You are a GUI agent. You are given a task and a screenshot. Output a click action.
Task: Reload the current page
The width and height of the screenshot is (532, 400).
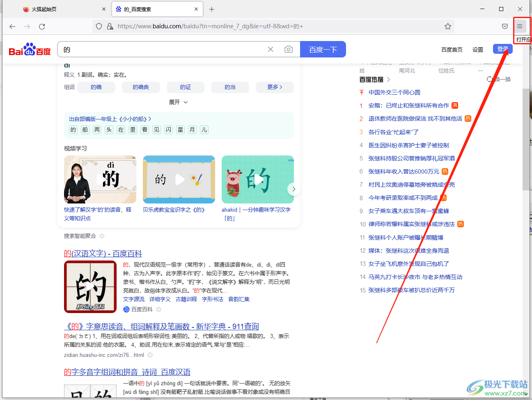42,26
